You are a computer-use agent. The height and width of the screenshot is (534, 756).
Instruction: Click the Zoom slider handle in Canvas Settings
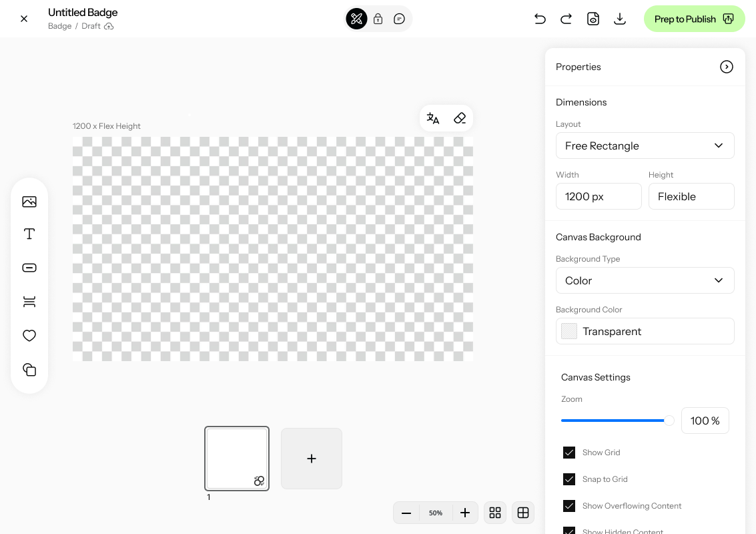click(x=669, y=421)
